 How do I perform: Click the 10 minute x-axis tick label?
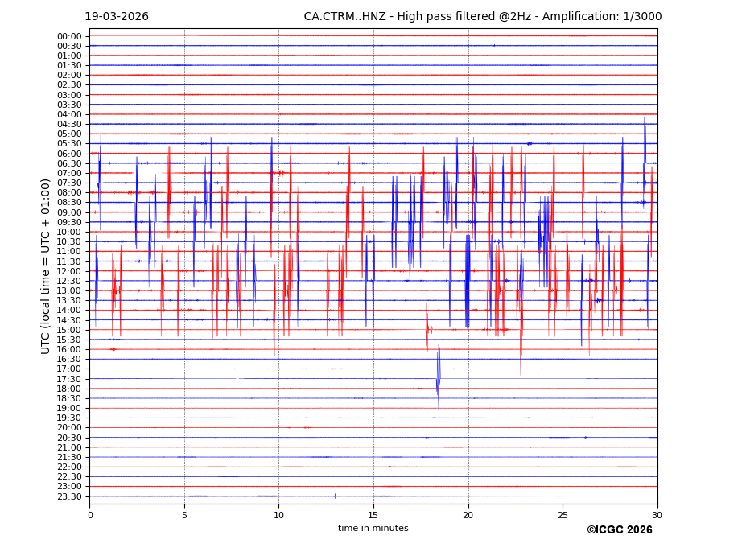point(278,515)
